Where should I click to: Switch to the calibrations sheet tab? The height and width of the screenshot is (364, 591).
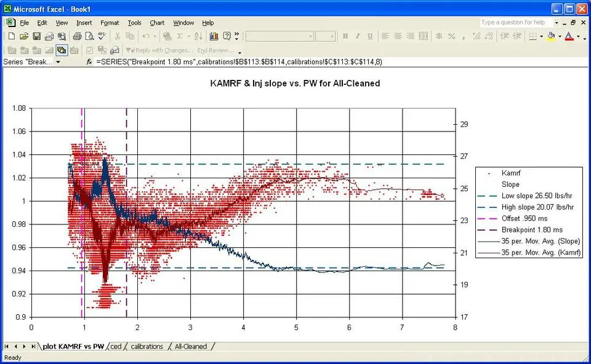[147, 346]
